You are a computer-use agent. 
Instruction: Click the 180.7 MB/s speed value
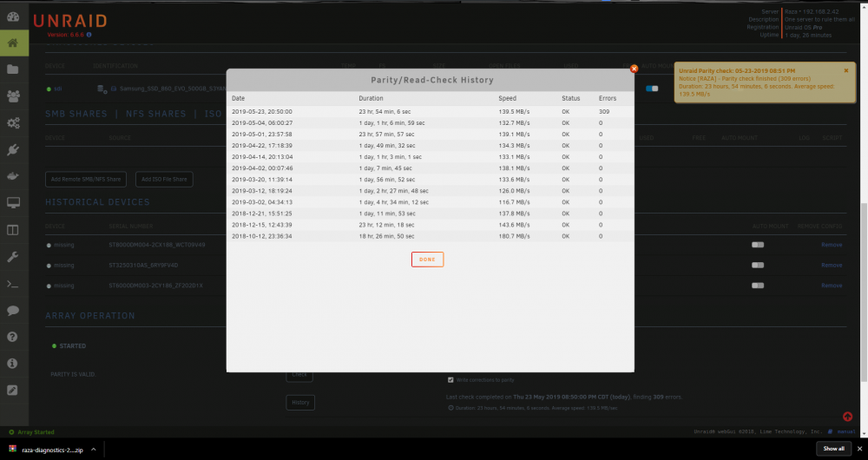(514, 236)
